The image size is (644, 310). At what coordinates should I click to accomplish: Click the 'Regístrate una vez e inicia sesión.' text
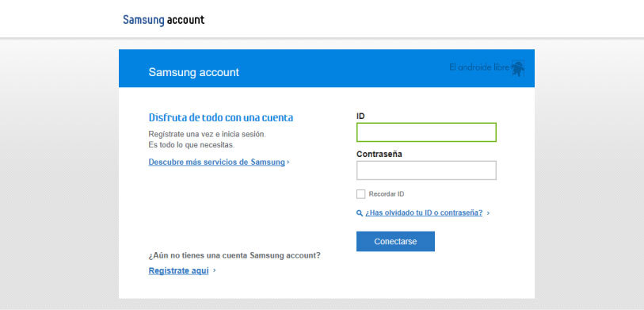(207, 134)
